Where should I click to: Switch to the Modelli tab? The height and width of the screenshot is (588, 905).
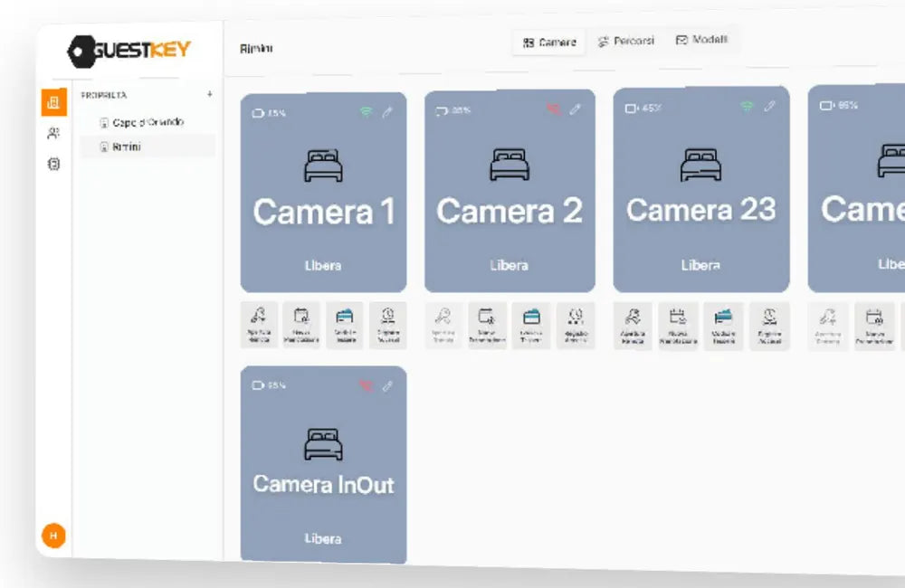(701, 40)
